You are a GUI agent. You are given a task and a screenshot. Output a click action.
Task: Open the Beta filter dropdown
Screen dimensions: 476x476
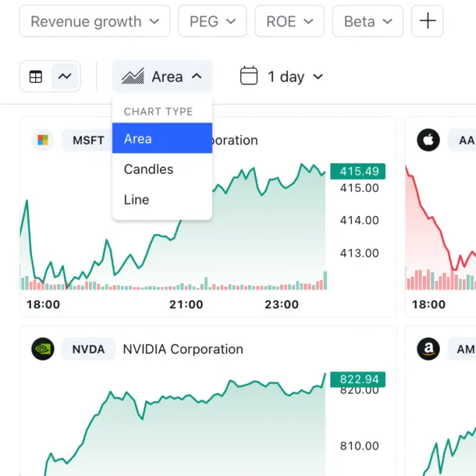pos(368,21)
